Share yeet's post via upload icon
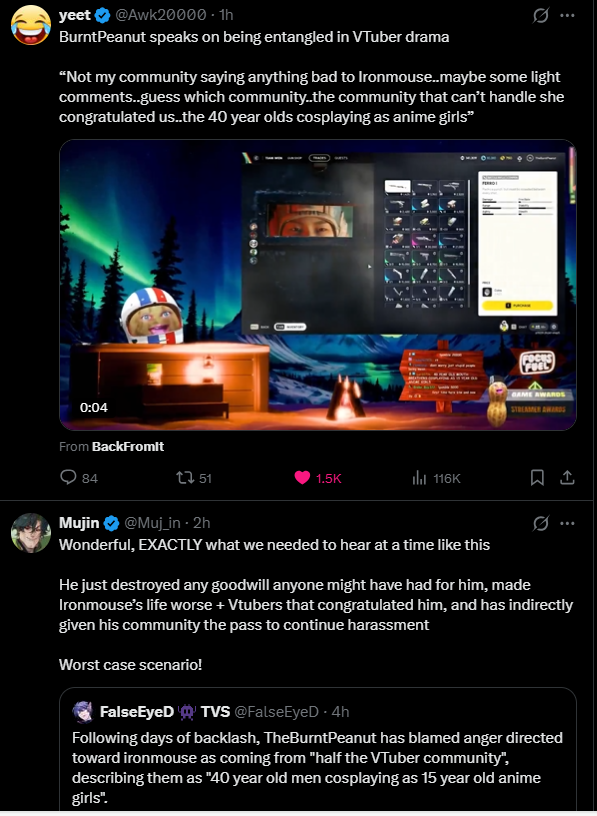The height and width of the screenshot is (816, 597). (x=567, y=477)
